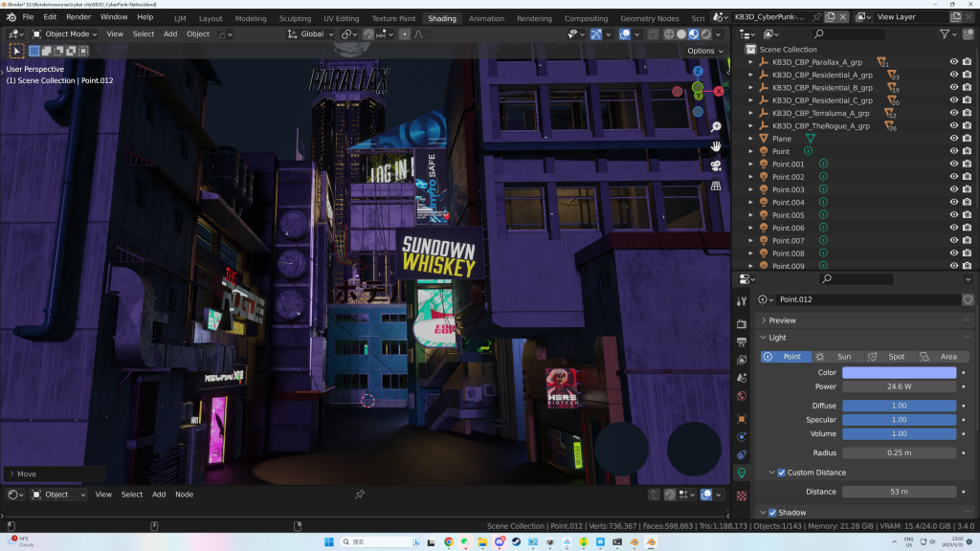
Task: Click the pan hand icon in the viewport
Action: (716, 146)
